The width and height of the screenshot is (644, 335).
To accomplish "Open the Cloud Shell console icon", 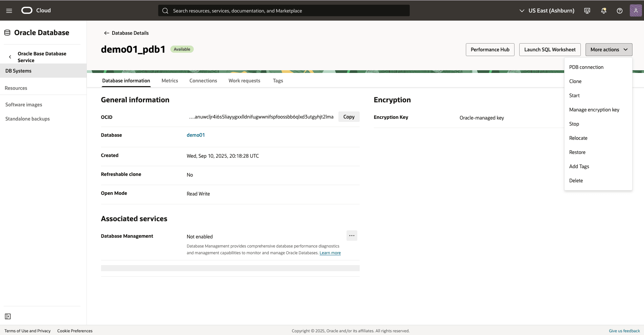I will click(x=587, y=10).
